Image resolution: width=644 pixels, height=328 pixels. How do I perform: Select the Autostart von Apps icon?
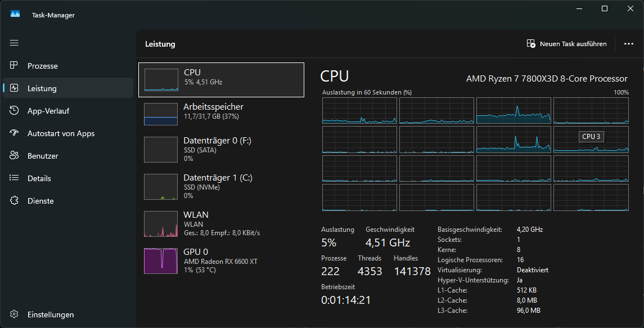15,133
